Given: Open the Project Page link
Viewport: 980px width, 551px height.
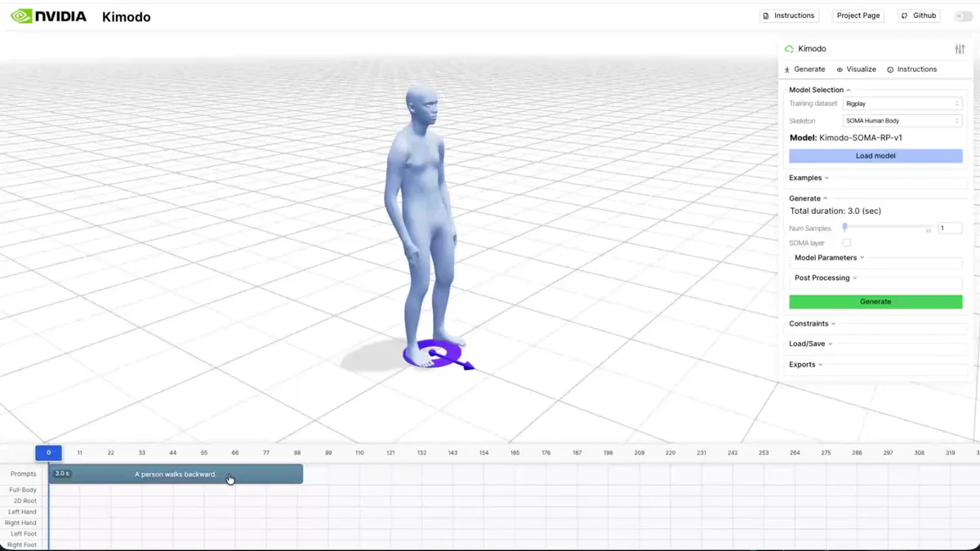Looking at the screenshot, I should (858, 16).
